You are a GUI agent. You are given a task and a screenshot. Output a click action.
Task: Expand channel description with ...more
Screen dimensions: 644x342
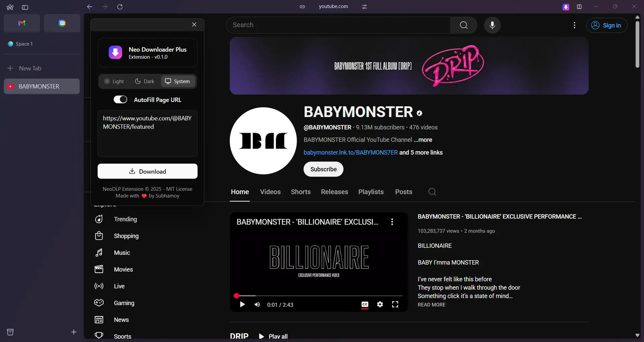click(x=423, y=140)
